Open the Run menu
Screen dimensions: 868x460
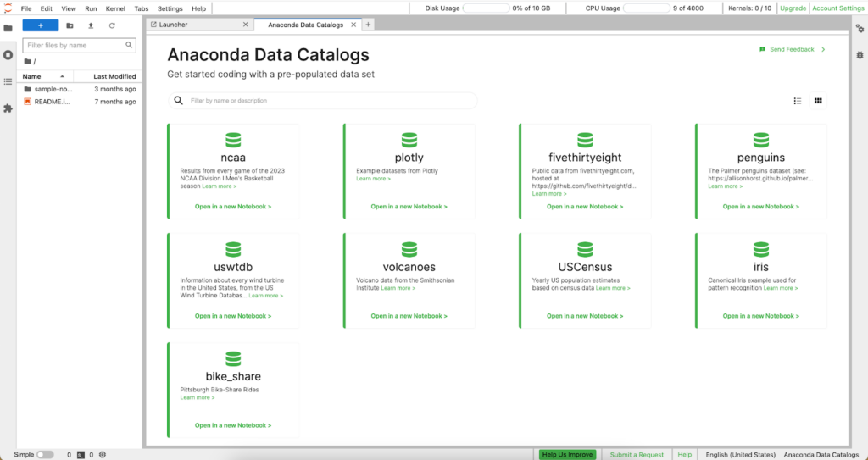91,8
